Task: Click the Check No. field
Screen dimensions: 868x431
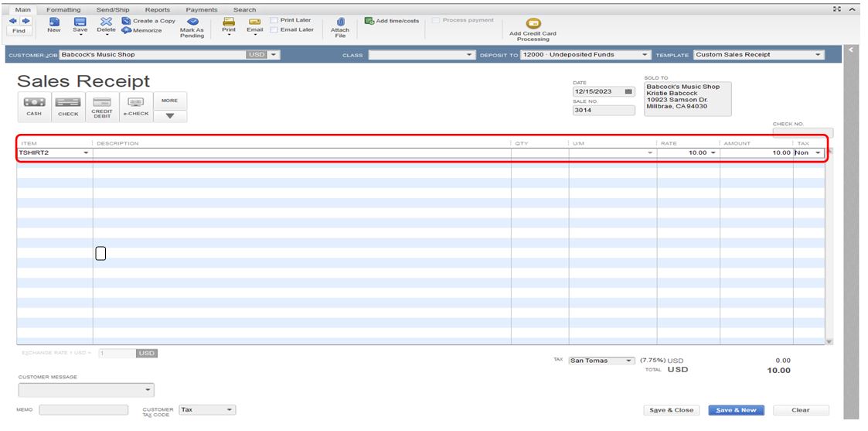Action: pos(802,133)
